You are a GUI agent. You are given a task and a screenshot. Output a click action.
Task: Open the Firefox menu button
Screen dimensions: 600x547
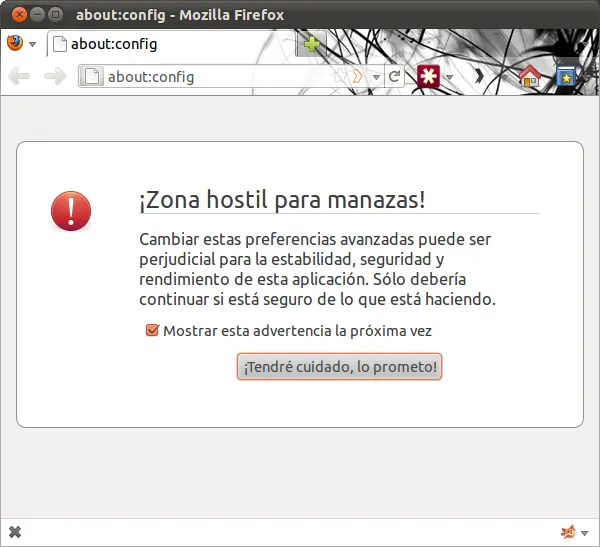(15, 43)
